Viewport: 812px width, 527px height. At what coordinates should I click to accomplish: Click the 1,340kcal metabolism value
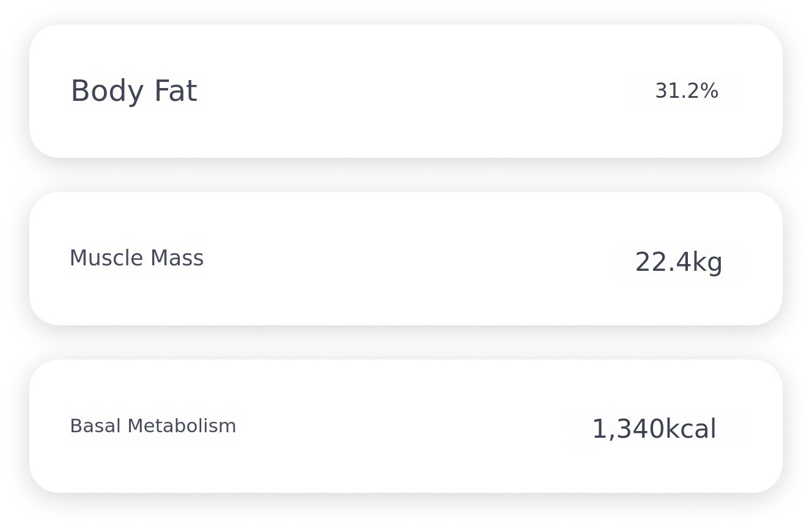654,429
